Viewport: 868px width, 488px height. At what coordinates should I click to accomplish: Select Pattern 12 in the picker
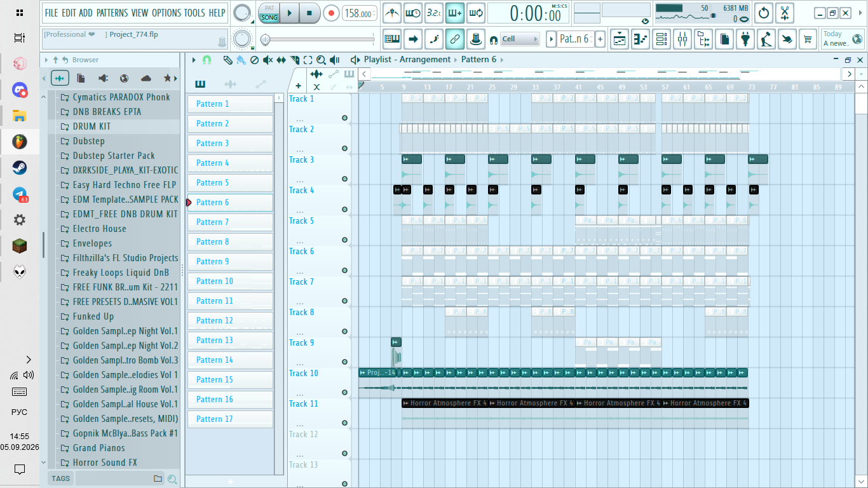click(230, 321)
